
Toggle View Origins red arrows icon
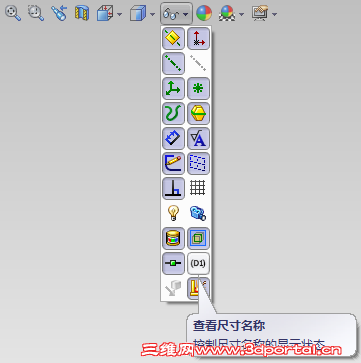click(x=199, y=39)
